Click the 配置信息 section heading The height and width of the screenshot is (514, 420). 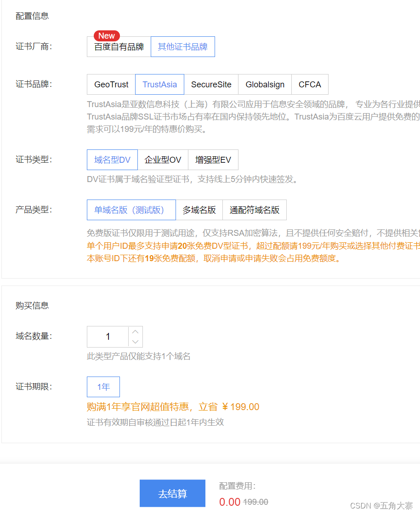[x=32, y=16]
